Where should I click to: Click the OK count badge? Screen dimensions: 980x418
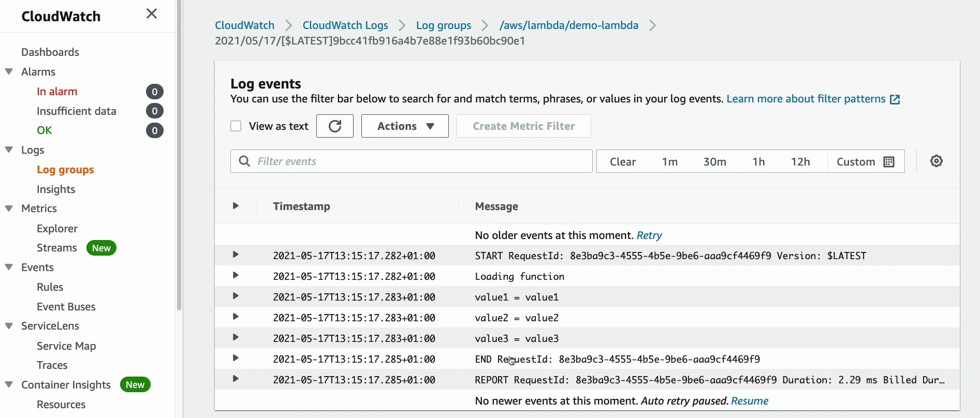[x=155, y=131]
